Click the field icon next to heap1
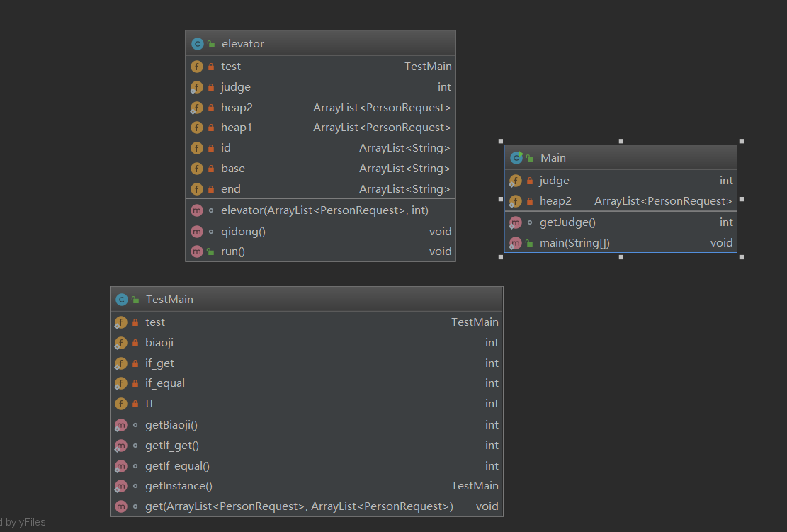787x532 pixels. 197,128
